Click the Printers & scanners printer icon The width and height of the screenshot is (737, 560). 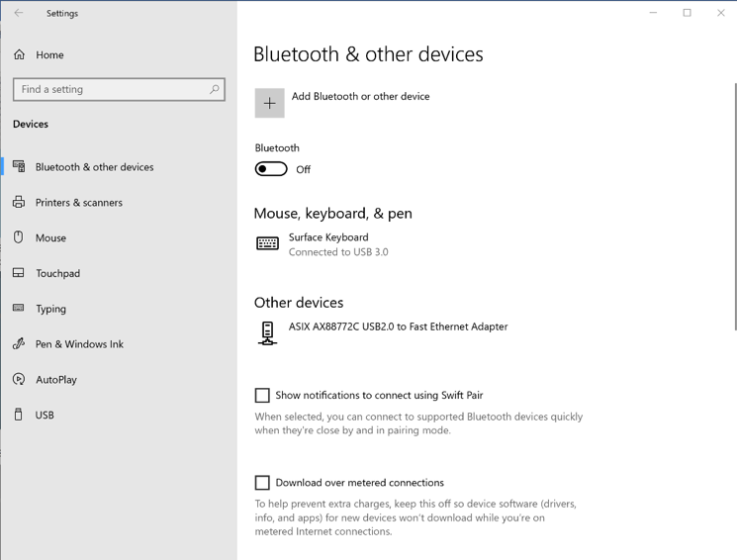pos(19,202)
